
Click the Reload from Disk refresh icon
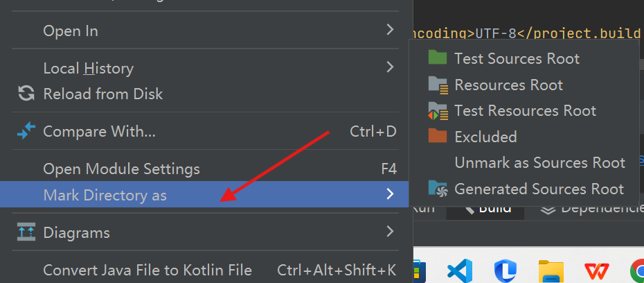click(x=26, y=94)
